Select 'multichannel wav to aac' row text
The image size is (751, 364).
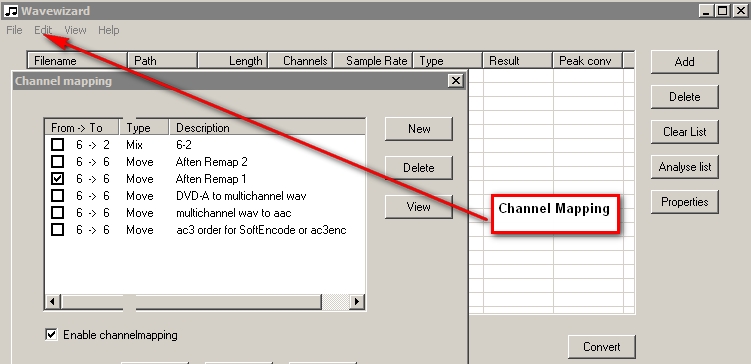tap(233, 213)
